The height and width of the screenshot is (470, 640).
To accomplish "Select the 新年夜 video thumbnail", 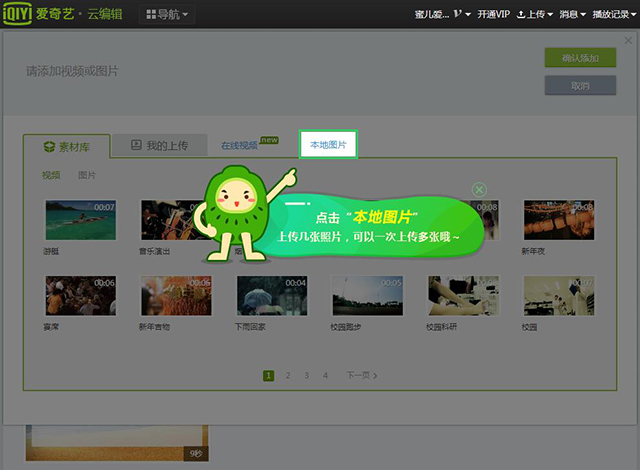I will (x=559, y=220).
